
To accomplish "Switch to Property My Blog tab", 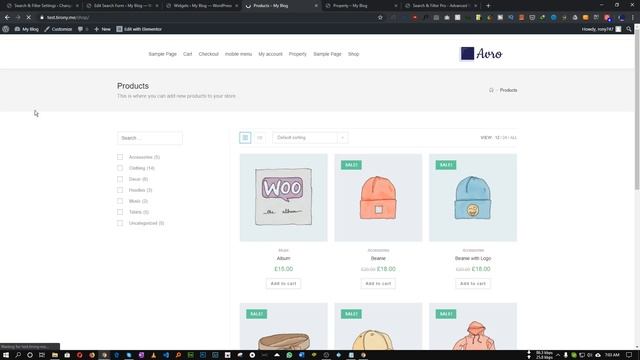I will (x=360, y=6).
